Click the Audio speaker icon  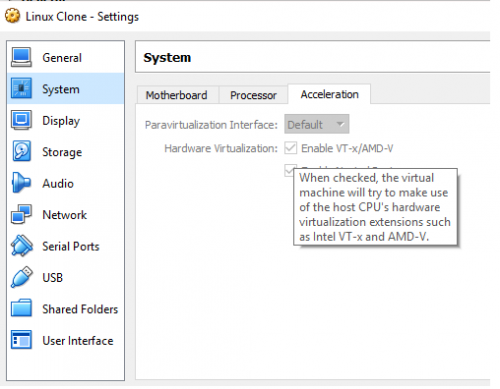point(21,183)
